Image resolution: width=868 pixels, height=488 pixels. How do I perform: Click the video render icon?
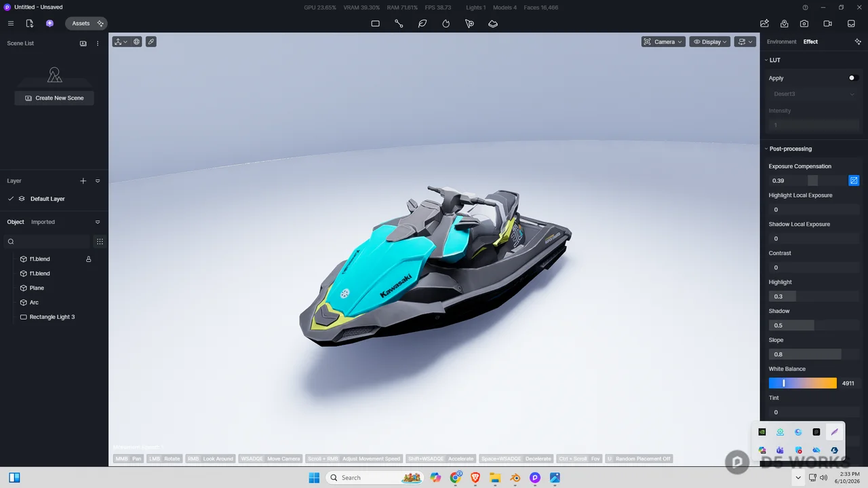827,23
